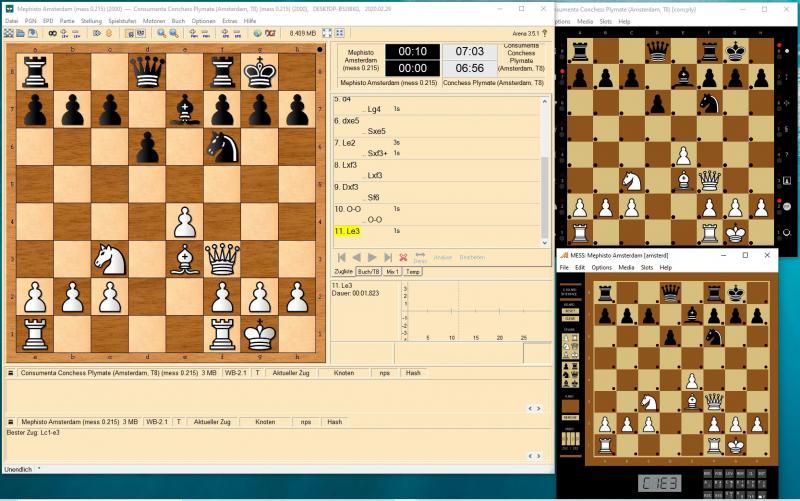Select the Zugliste tab

click(x=343, y=271)
